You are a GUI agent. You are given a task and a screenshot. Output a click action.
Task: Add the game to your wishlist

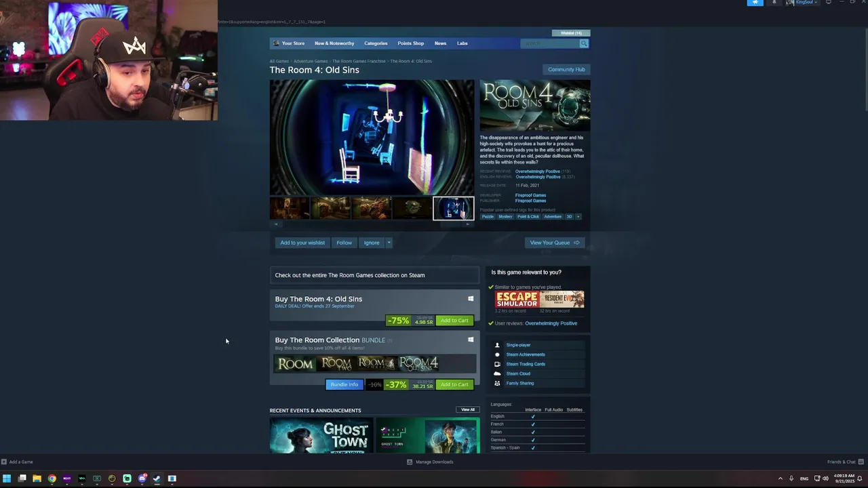click(x=302, y=243)
